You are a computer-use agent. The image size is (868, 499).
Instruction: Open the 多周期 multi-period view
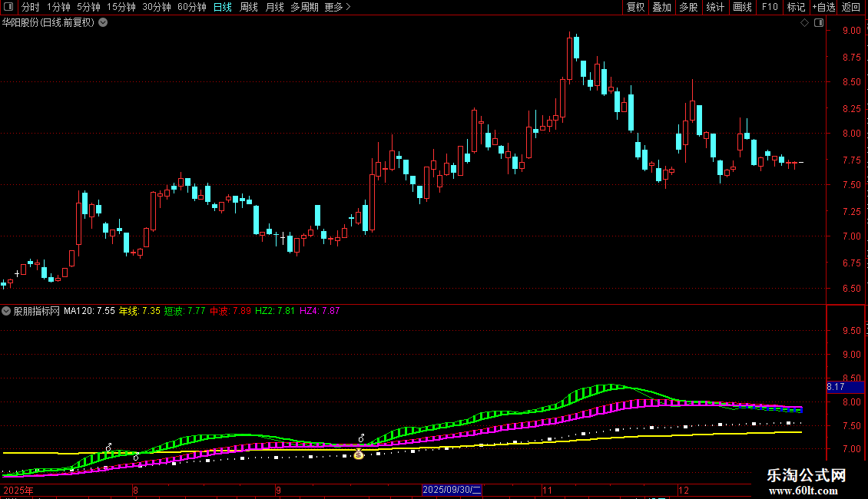pos(304,7)
